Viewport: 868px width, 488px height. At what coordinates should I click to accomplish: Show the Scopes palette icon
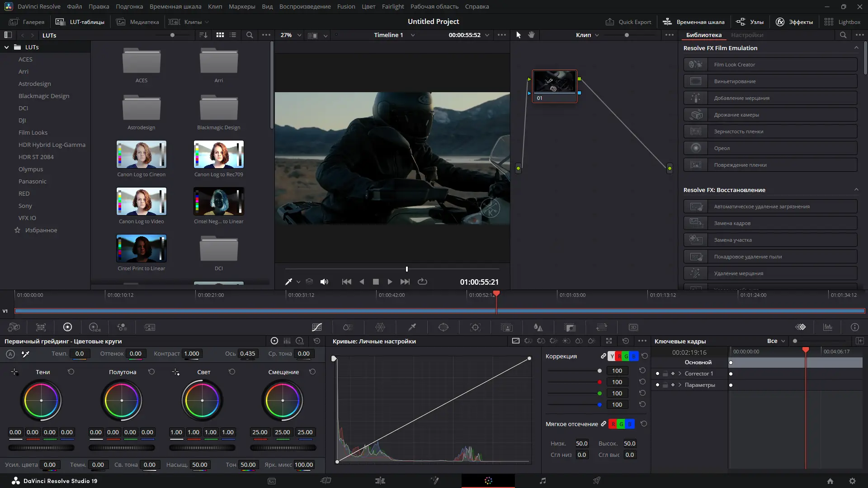pos(828,327)
